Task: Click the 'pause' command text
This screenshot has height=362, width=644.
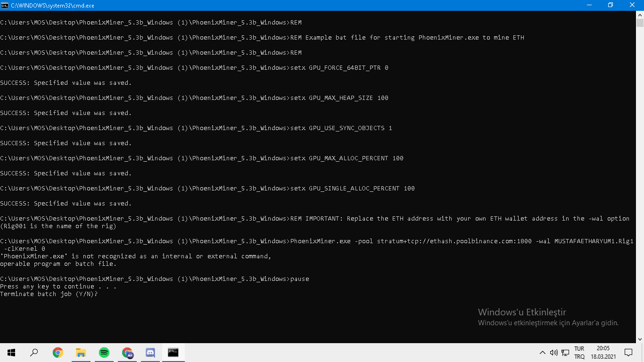Action: [300, 279]
